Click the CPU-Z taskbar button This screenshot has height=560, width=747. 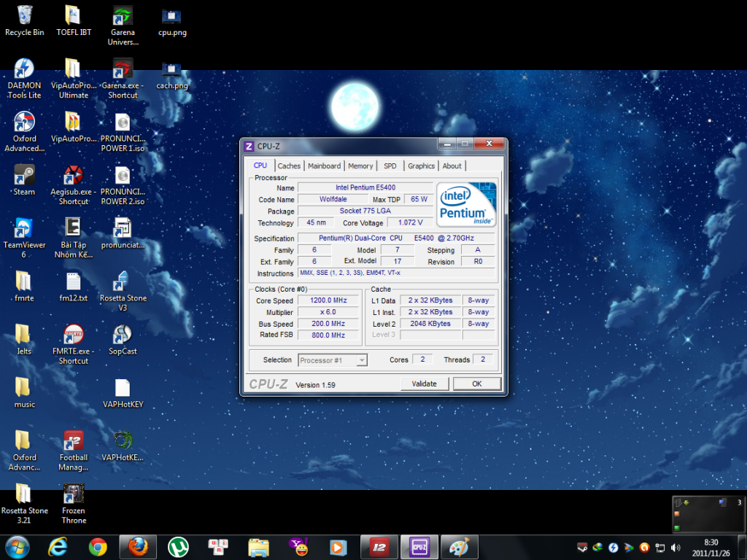pos(419,547)
